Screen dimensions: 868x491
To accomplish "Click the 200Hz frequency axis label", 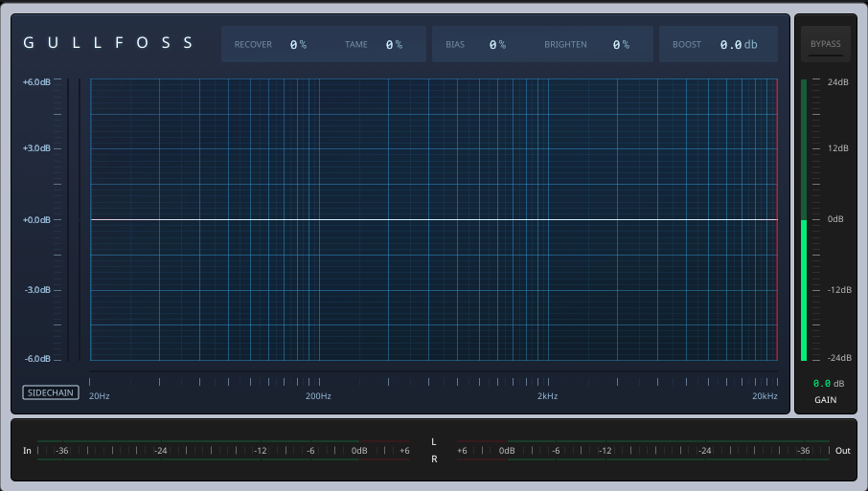I will [x=318, y=396].
